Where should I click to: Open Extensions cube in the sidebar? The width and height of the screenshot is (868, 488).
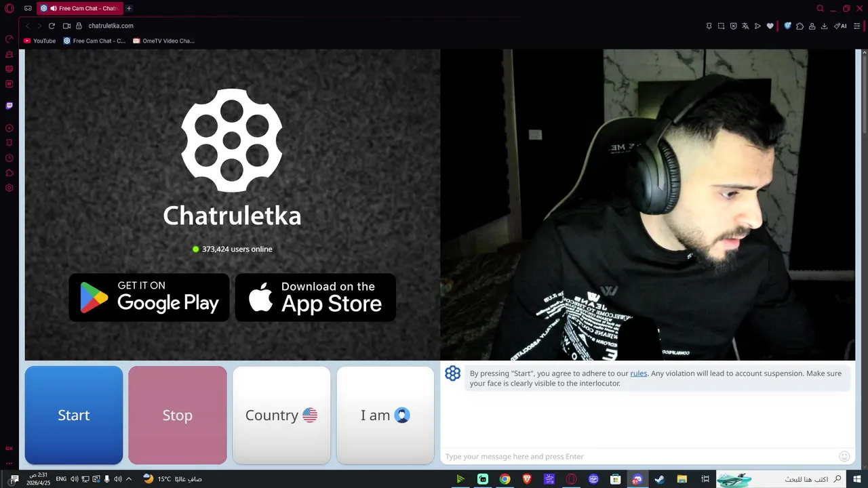coord(9,173)
